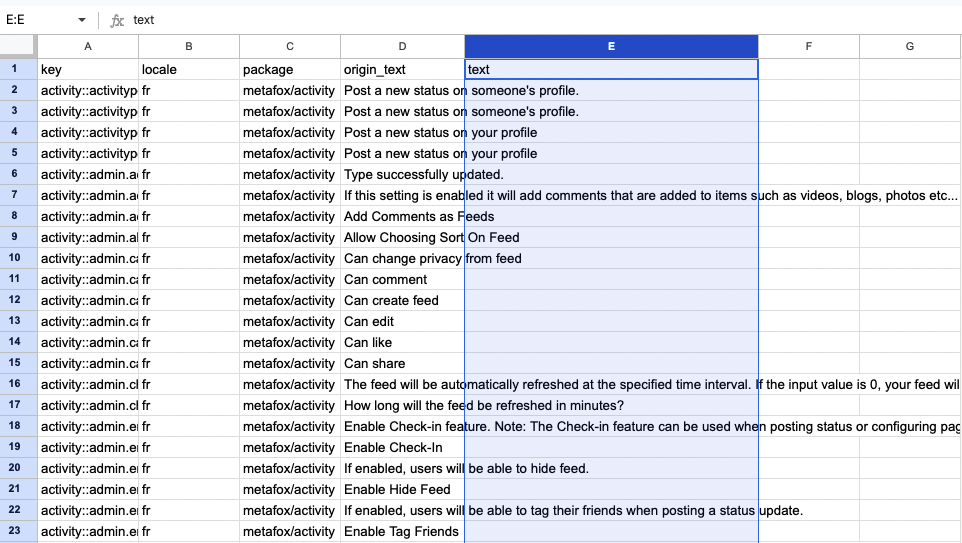Click the 'locale' header cell
Image resolution: width=962 pixels, height=543 pixels.
click(189, 69)
